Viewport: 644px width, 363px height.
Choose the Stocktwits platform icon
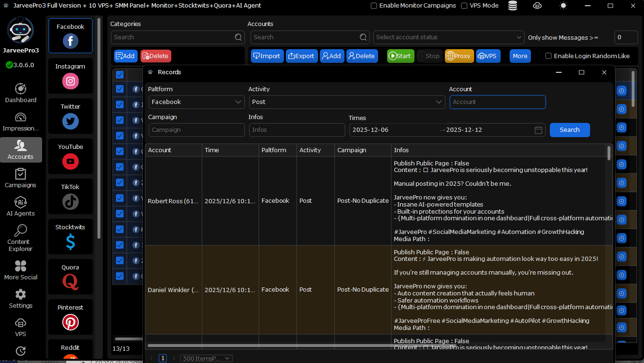click(x=71, y=242)
